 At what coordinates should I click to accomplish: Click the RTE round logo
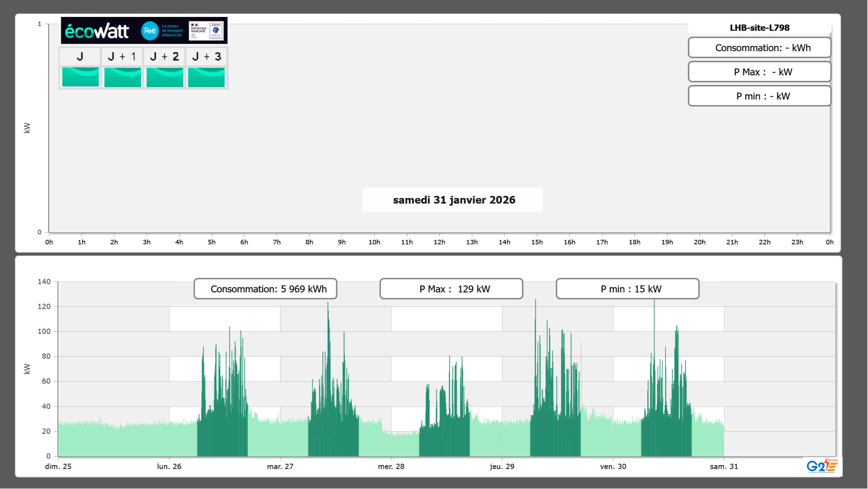(150, 31)
